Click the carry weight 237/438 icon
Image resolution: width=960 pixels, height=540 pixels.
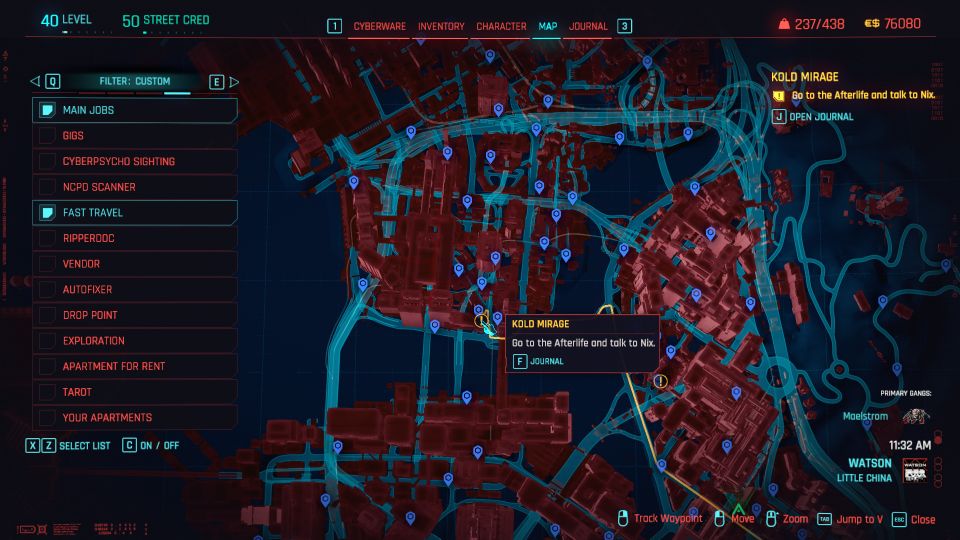[x=784, y=24]
